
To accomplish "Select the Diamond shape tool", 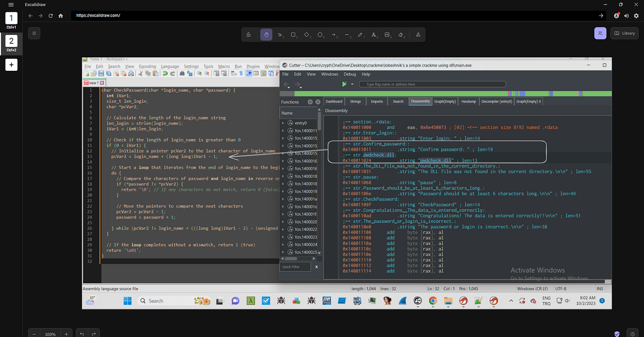I will (x=307, y=34).
